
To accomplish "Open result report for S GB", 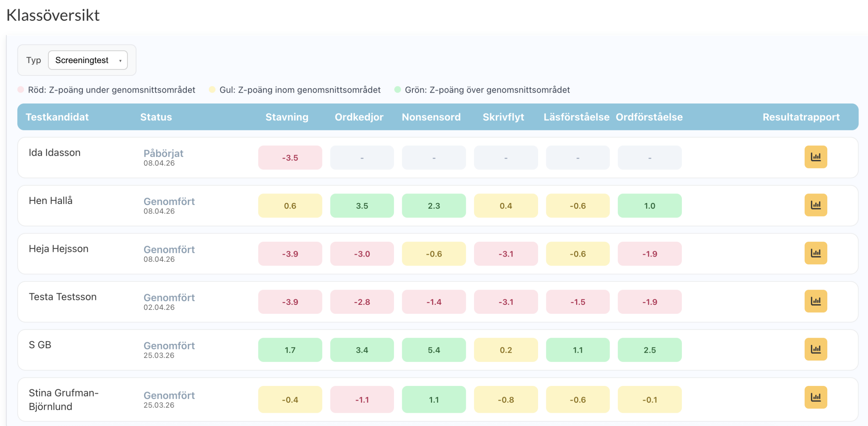I will coord(815,349).
